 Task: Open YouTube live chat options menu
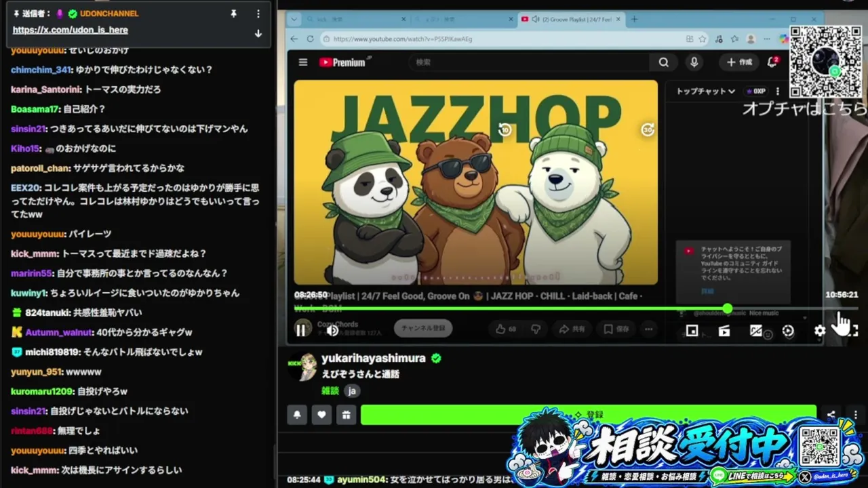(778, 91)
